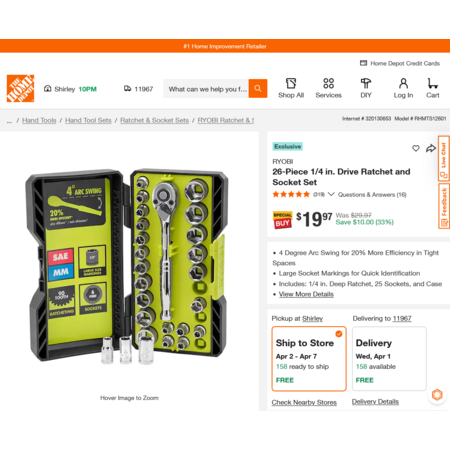
Task: Click the share arrow icon
Action: click(431, 148)
